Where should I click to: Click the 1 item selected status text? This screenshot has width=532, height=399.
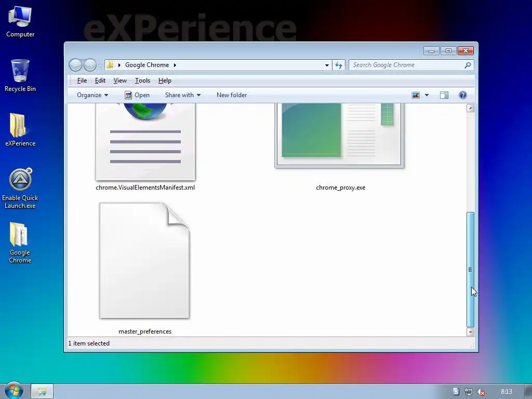pos(89,343)
